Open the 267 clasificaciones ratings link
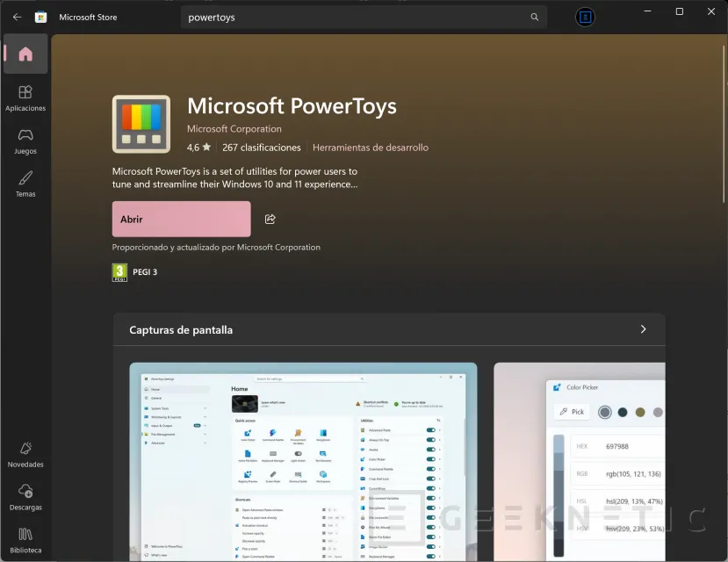 262,148
